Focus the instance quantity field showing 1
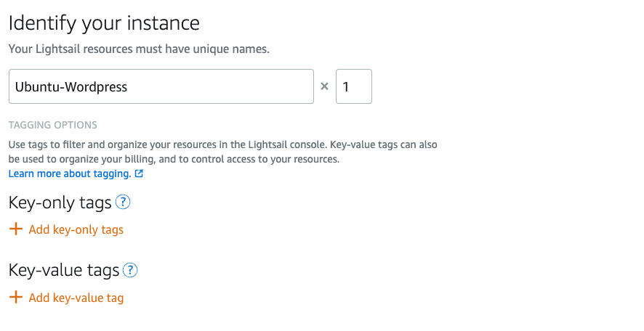 coord(353,86)
